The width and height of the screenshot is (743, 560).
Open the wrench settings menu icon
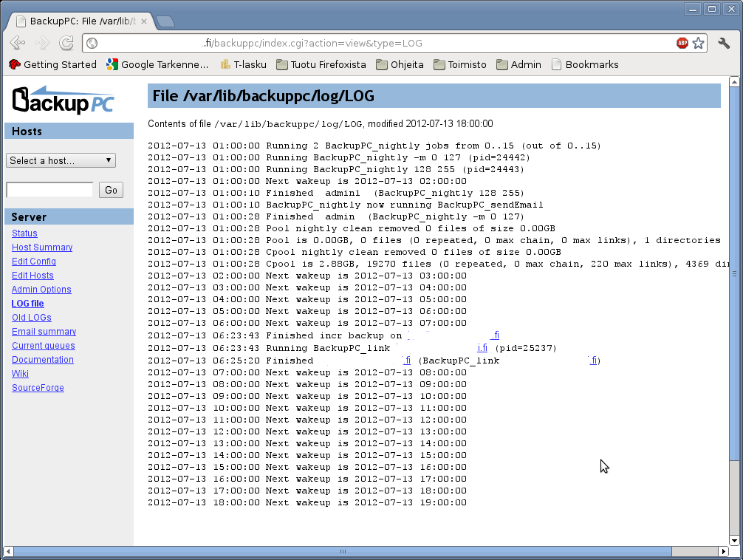724,43
